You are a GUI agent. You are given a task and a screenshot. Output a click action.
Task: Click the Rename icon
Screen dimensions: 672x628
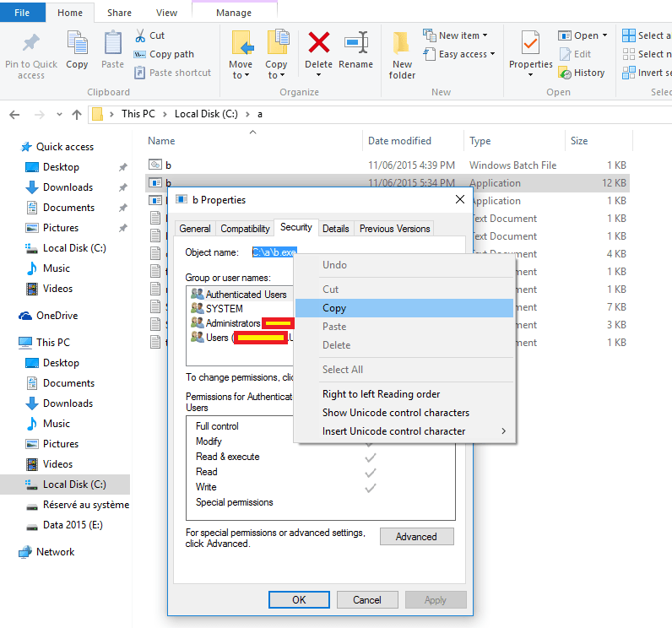click(x=356, y=42)
